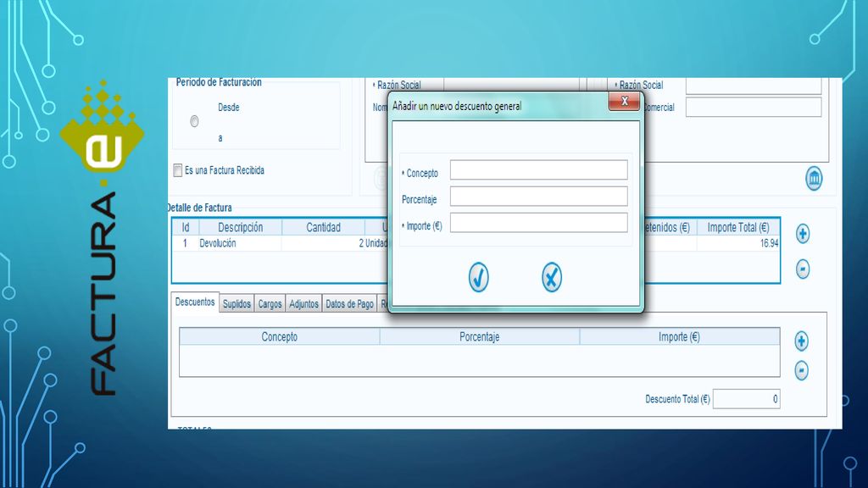The height and width of the screenshot is (488, 868).
Task: Click the Cantidad column header
Action: pos(323,227)
